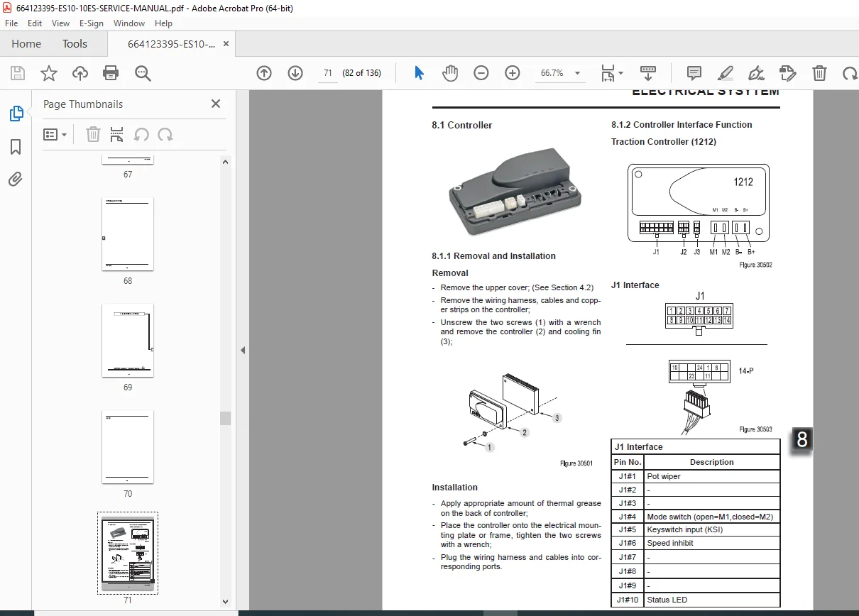Open the Attachments paperclip panel
859x616 pixels.
(16, 179)
